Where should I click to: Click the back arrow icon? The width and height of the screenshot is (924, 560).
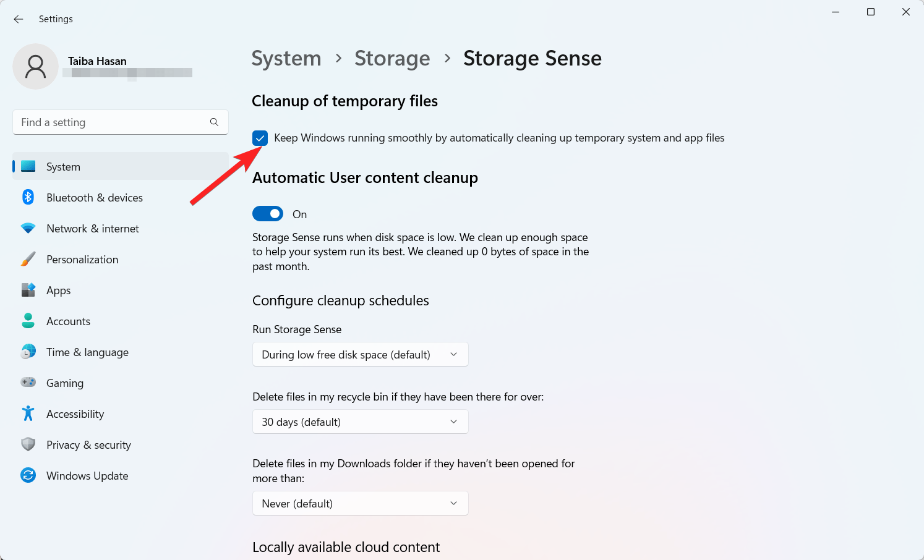(19, 19)
